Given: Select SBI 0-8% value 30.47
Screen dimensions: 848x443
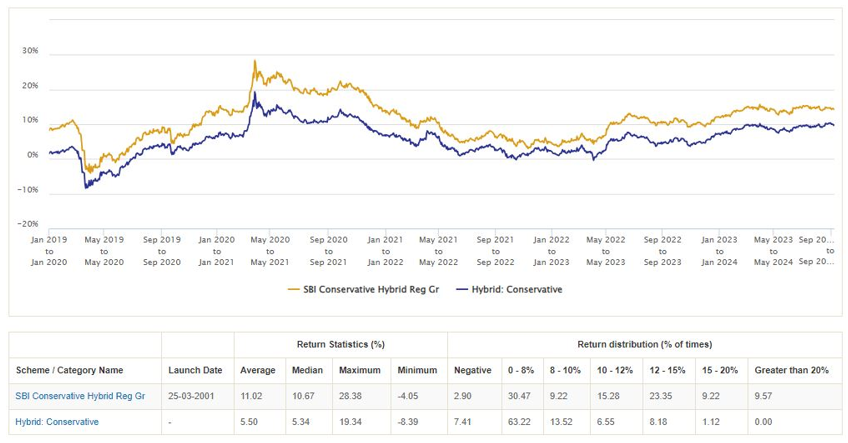Looking at the screenshot, I should point(519,396).
